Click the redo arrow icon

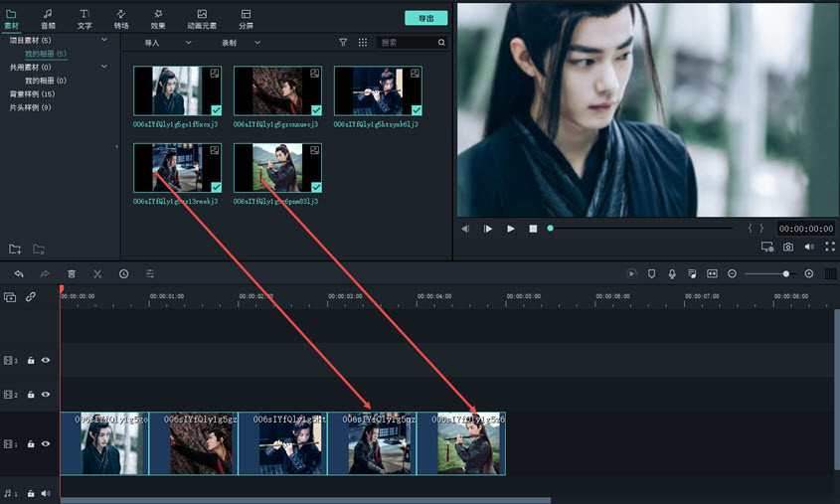click(45, 273)
